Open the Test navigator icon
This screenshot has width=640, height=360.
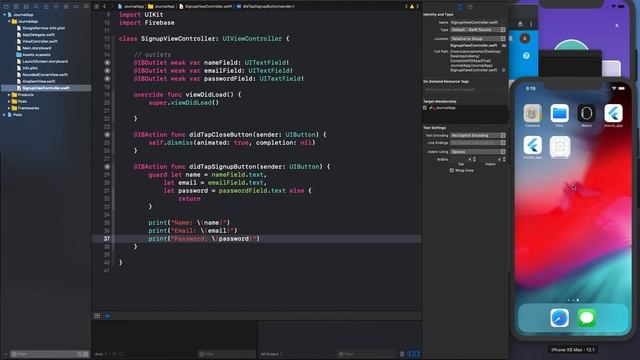[x=56, y=7]
